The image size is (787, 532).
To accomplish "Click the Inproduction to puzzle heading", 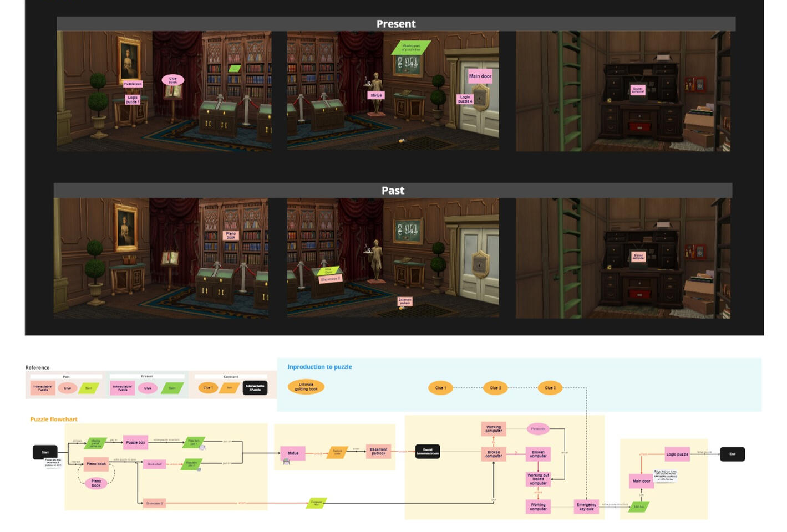I will pyautogui.click(x=319, y=367).
